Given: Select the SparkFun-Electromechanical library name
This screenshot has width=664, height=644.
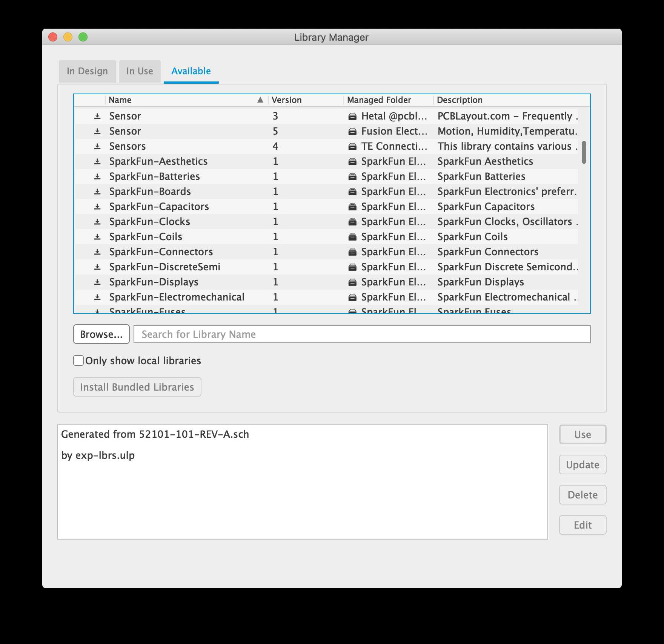Looking at the screenshot, I should (177, 297).
